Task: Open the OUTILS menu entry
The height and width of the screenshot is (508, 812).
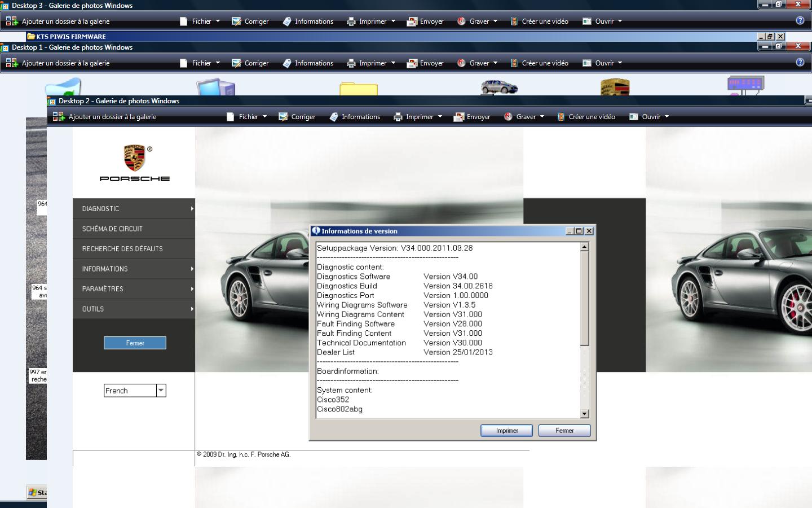Action: (x=134, y=309)
